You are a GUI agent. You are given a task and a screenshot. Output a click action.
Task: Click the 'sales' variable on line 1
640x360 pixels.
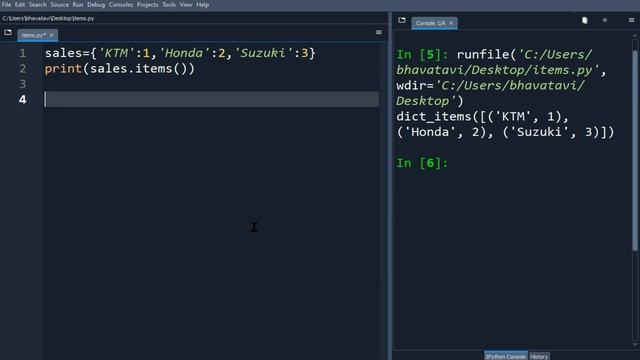(x=63, y=53)
